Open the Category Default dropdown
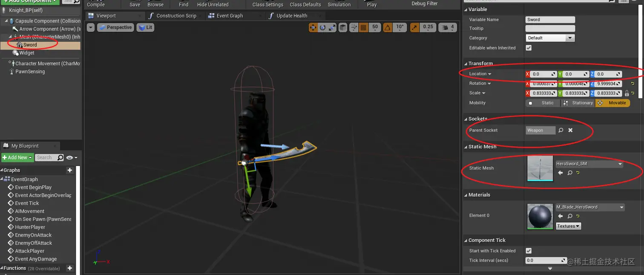Viewport: 644px width, 275px height. click(x=550, y=38)
